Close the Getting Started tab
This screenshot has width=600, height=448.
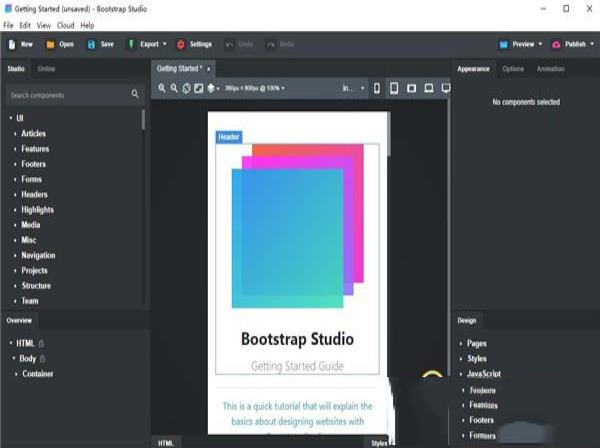coord(209,69)
